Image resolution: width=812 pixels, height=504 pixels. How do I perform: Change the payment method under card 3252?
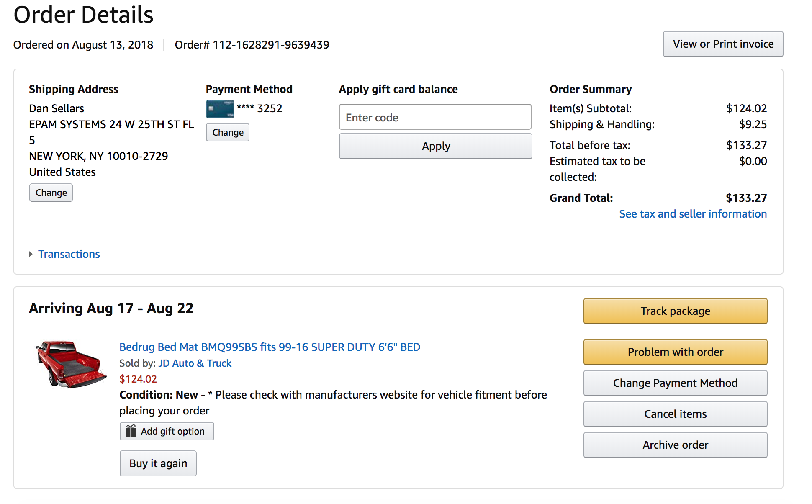pyautogui.click(x=228, y=132)
